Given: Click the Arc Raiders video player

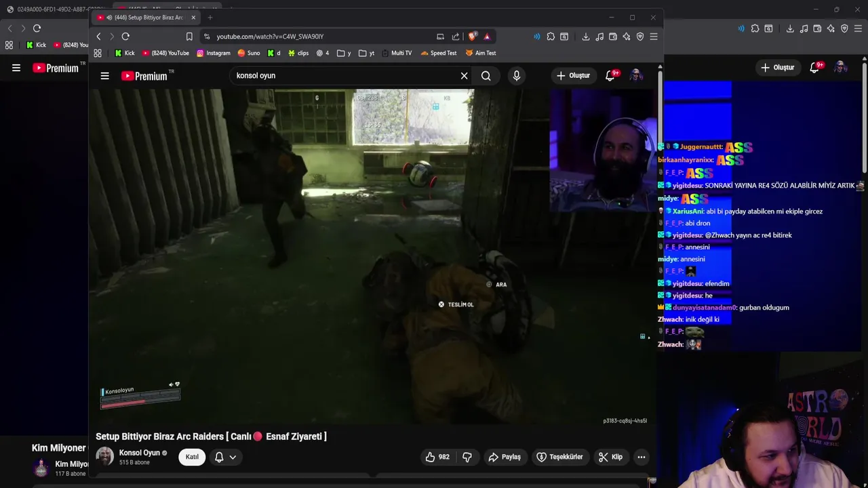Looking at the screenshot, I should click(x=373, y=257).
